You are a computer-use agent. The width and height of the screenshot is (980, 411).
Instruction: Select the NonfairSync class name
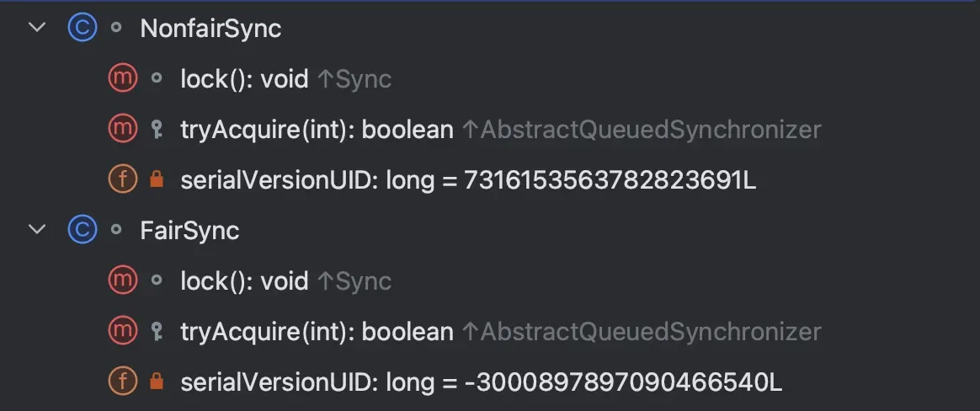pyautogui.click(x=210, y=29)
